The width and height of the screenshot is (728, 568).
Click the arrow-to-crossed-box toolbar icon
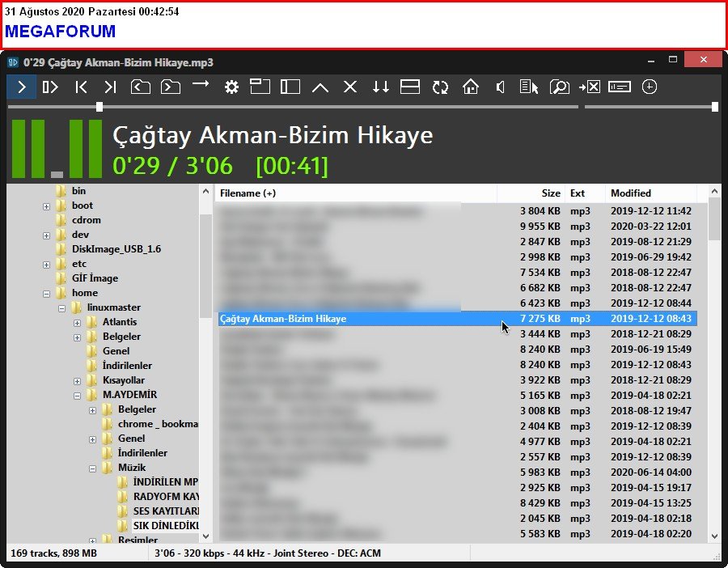(590, 87)
